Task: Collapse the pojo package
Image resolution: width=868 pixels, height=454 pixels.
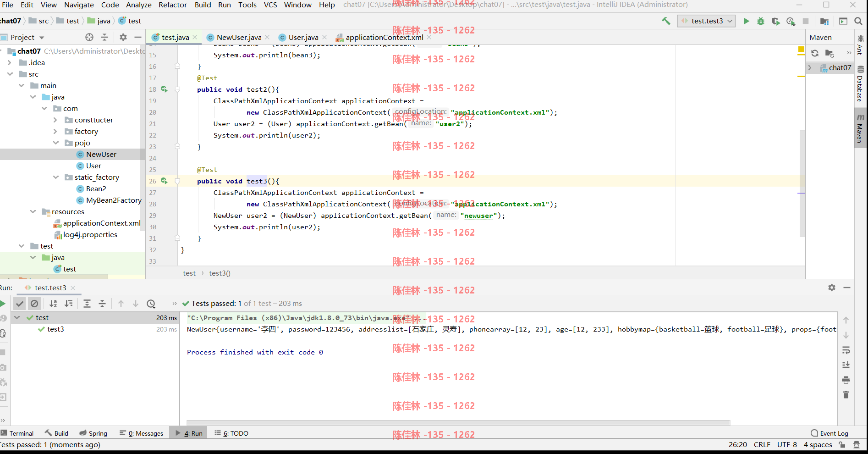Action: pos(55,143)
